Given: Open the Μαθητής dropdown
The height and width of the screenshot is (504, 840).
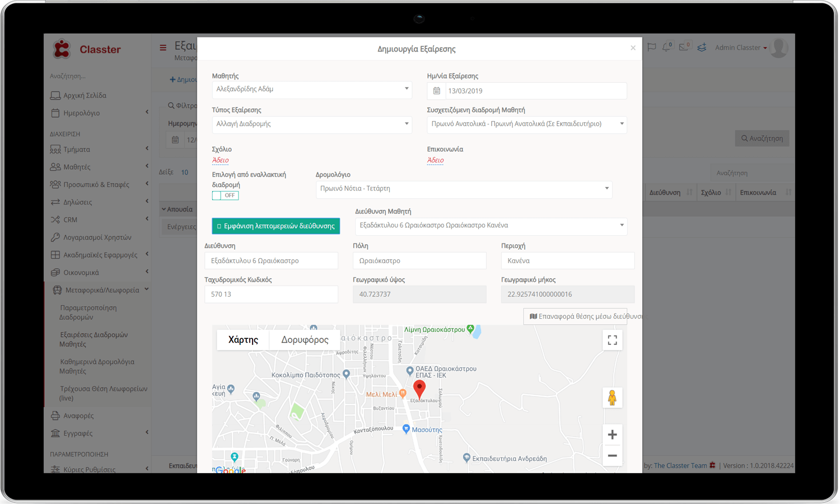Looking at the screenshot, I should 312,89.
